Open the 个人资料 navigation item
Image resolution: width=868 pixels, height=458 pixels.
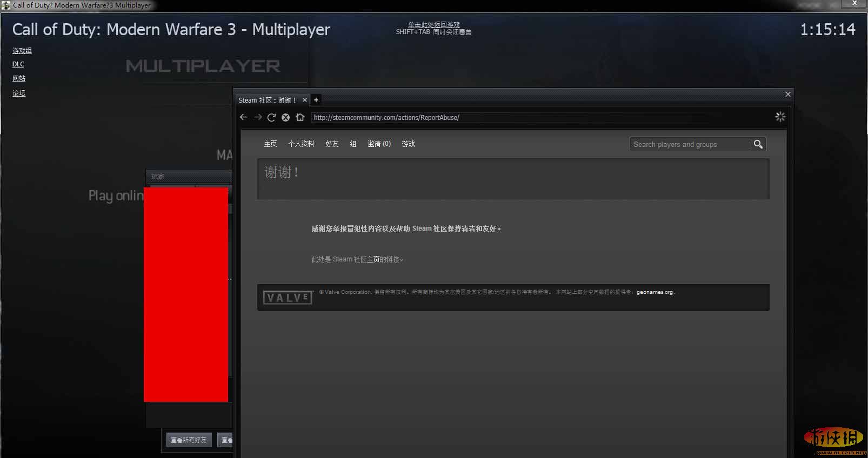301,144
